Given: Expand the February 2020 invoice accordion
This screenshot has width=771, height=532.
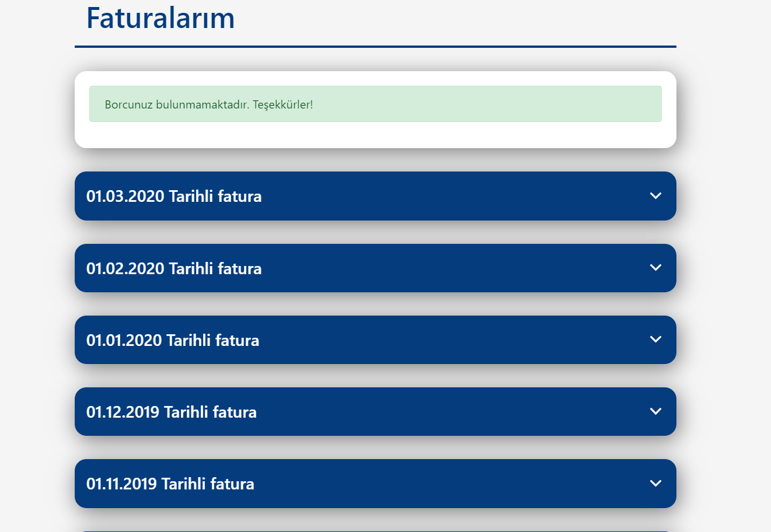Looking at the screenshot, I should point(375,268).
